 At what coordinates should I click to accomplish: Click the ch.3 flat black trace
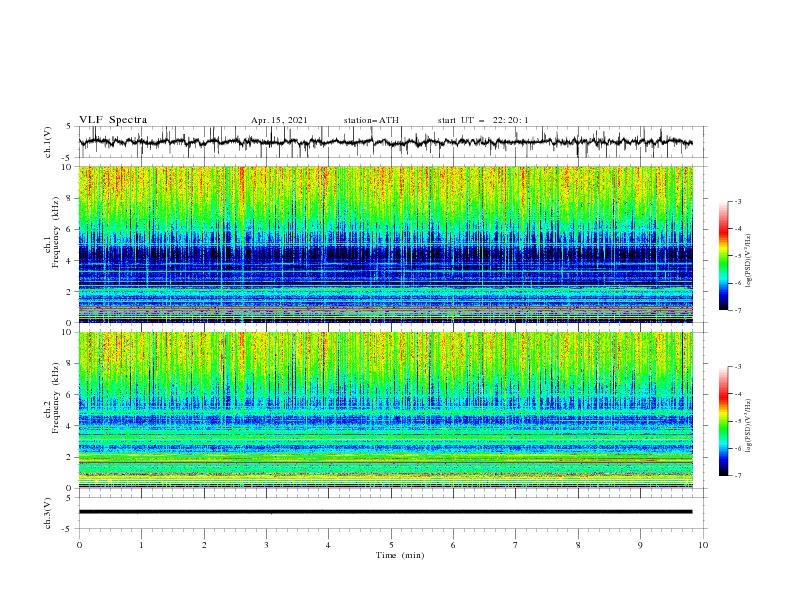385,512
